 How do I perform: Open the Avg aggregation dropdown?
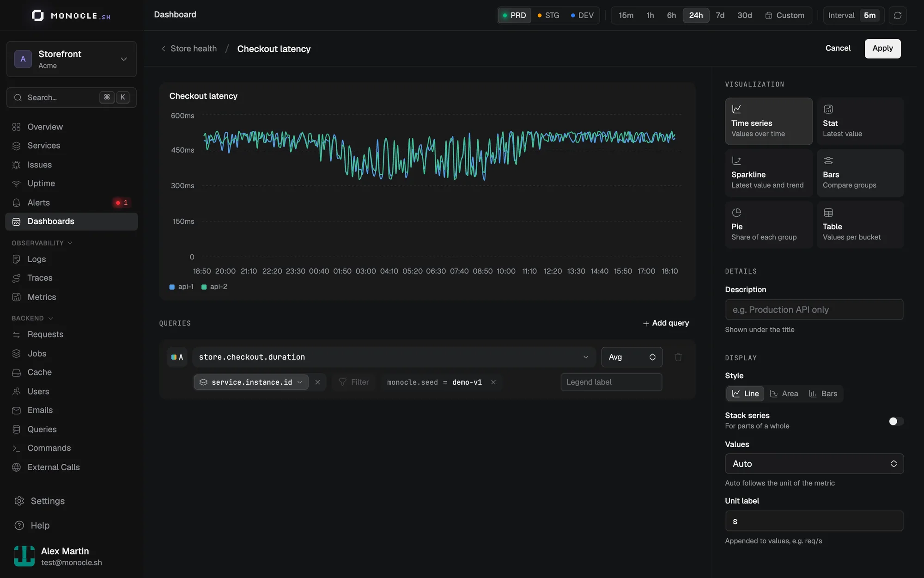[x=632, y=357]
